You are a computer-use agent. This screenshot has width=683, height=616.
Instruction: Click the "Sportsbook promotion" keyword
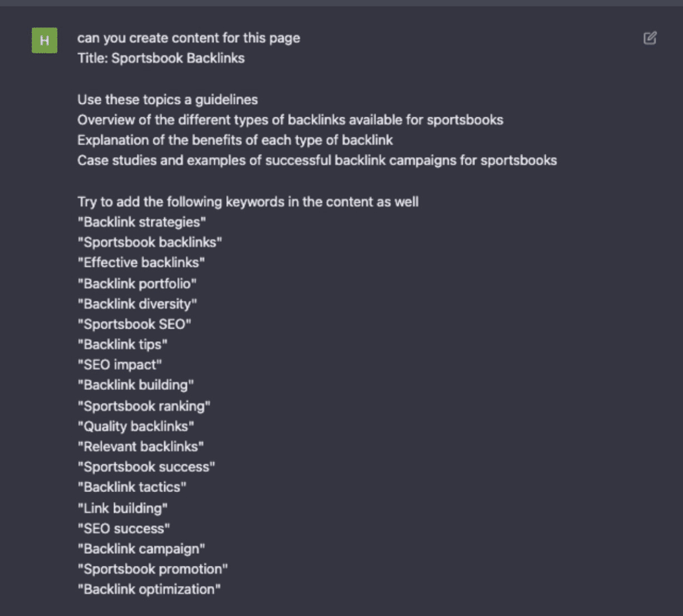pyautogui.click(x=153, y=569)
